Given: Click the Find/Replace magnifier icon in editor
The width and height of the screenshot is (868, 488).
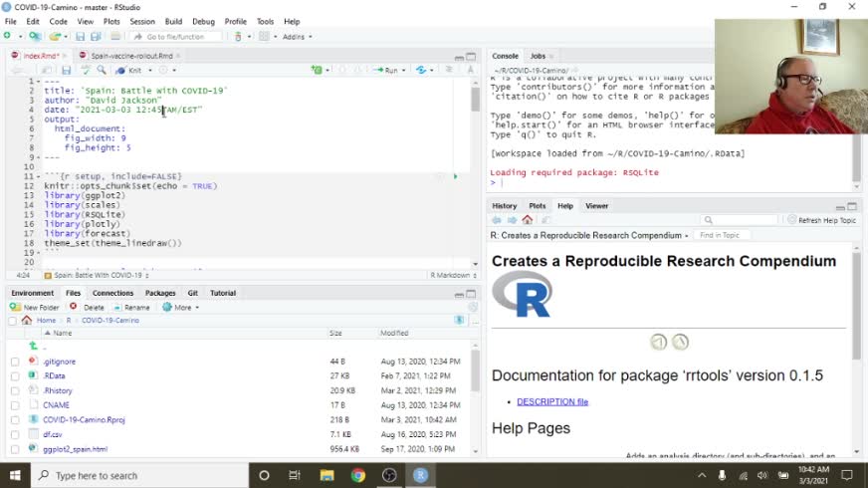Looking at the screenshot, I should [x=102, y=71].
